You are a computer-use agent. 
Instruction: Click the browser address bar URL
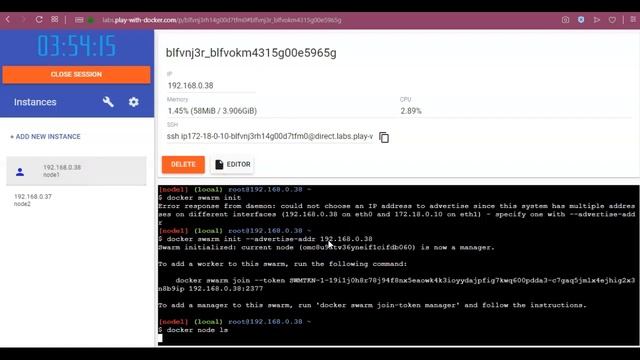point(222,20)
